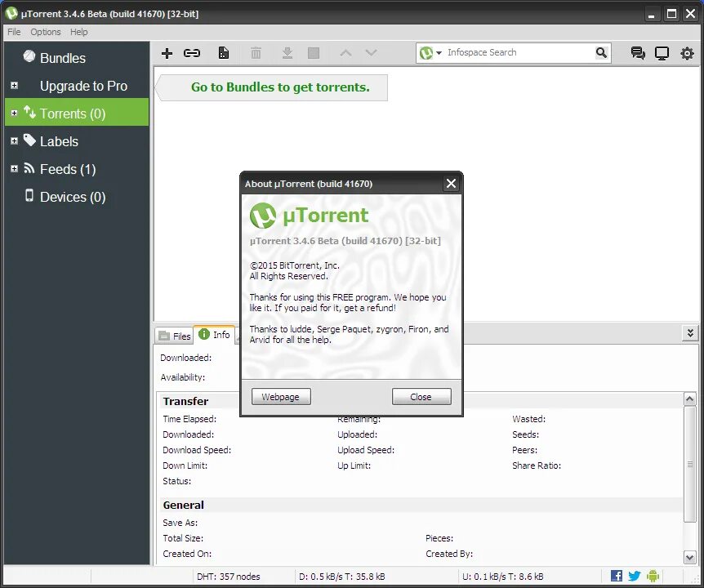The image size is (704, 588).
Task: Click the Move Up Queue arrow
Action: coord(345,53)
